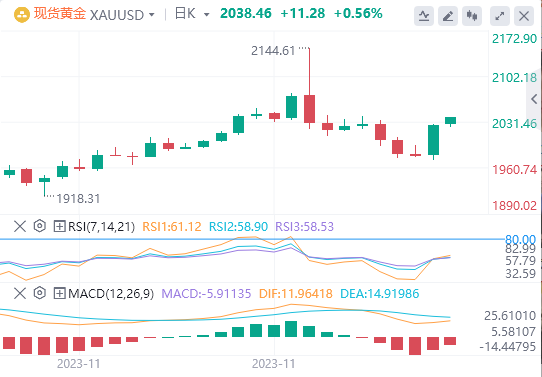Switch chart type via candlestick icon
Image resolution: width=542 pixels, height=377 pixels.
(472, 16)
